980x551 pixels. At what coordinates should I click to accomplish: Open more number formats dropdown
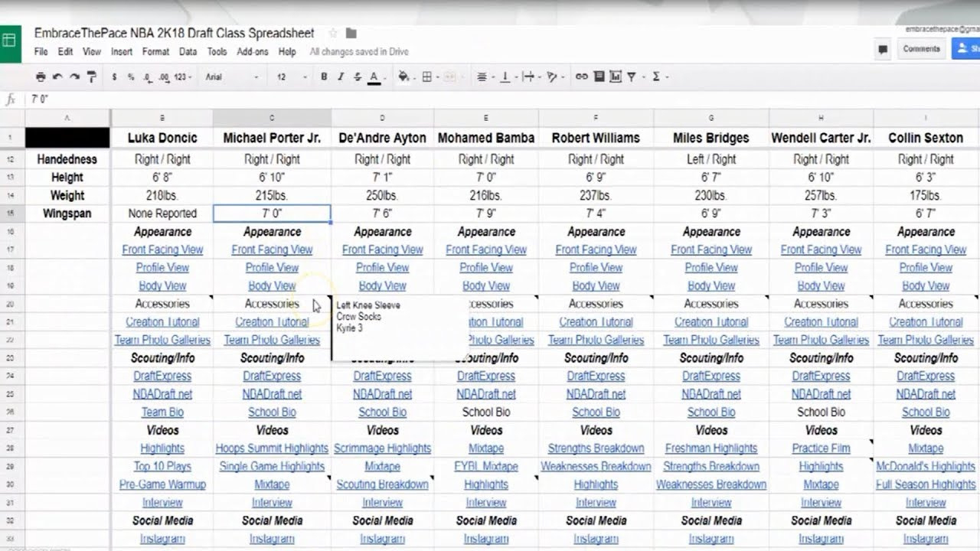click(183, 77)
